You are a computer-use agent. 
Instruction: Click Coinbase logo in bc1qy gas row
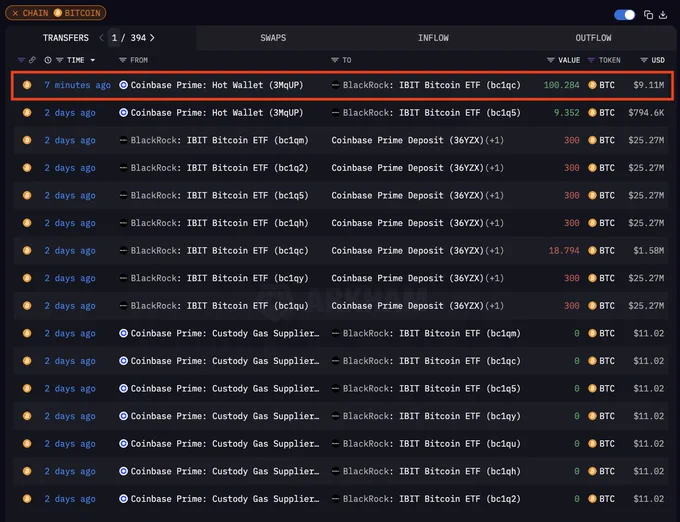(x=124, y=416)
